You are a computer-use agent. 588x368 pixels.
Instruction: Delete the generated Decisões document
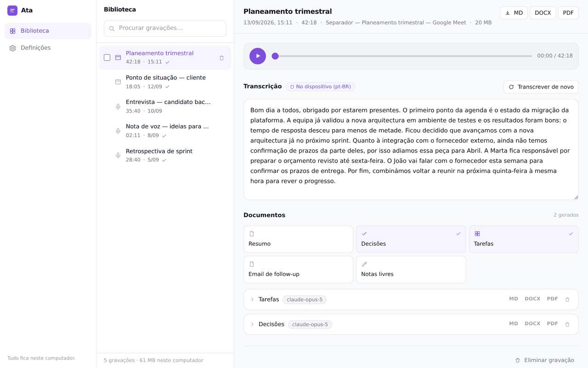pos(567,324)
